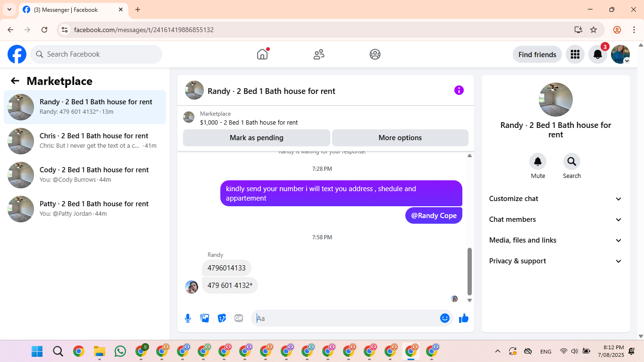The height and width of the screenshot is (362, 644).
Task: Open the Home feed icon
Action: (262, 54)
